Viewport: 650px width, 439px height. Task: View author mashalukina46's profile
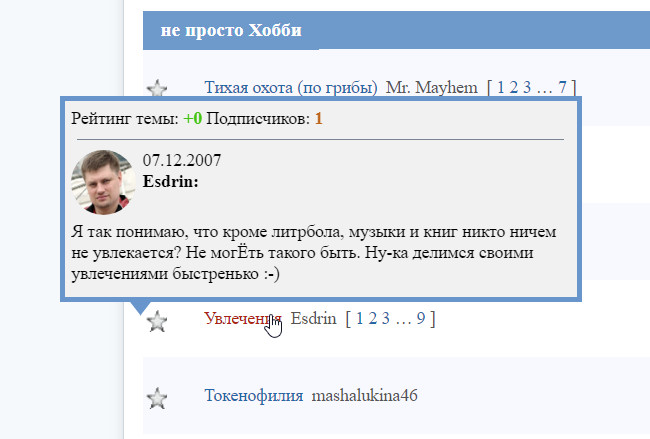pyautogui.click(x=364, y=395)
